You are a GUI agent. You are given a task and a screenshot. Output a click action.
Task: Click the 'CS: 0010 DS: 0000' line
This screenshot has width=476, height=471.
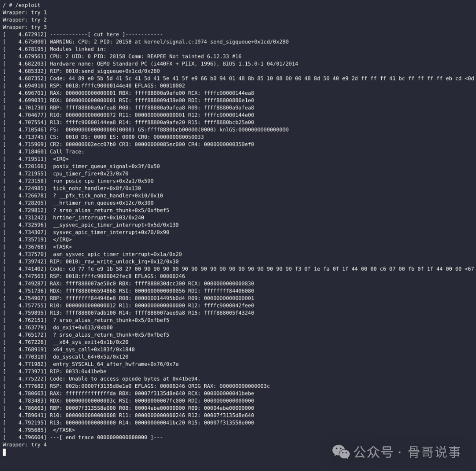tap(103, 137)
